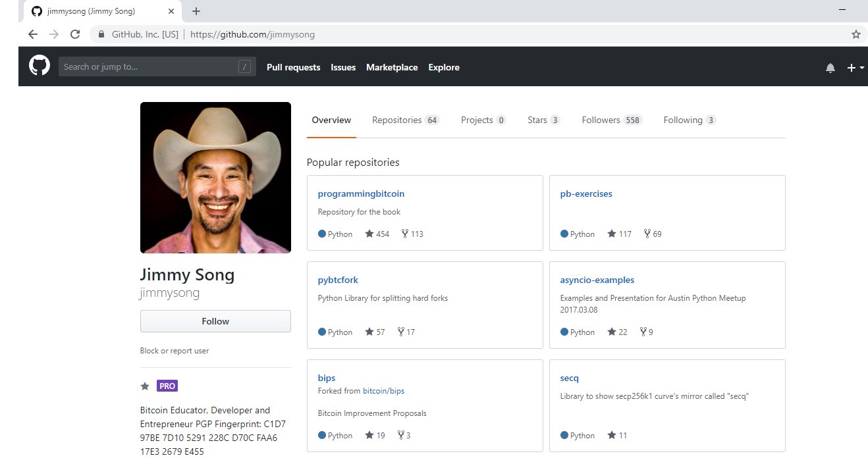Follow Jimmy Song with Follow button
This screenshot has width=868, height=464.
[x=215, y=321]
